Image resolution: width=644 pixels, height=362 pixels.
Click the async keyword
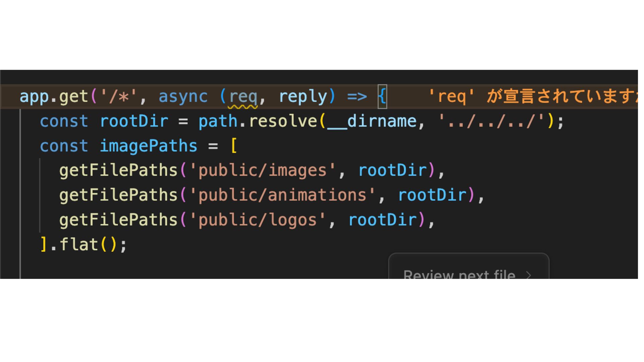click(183, 97)
